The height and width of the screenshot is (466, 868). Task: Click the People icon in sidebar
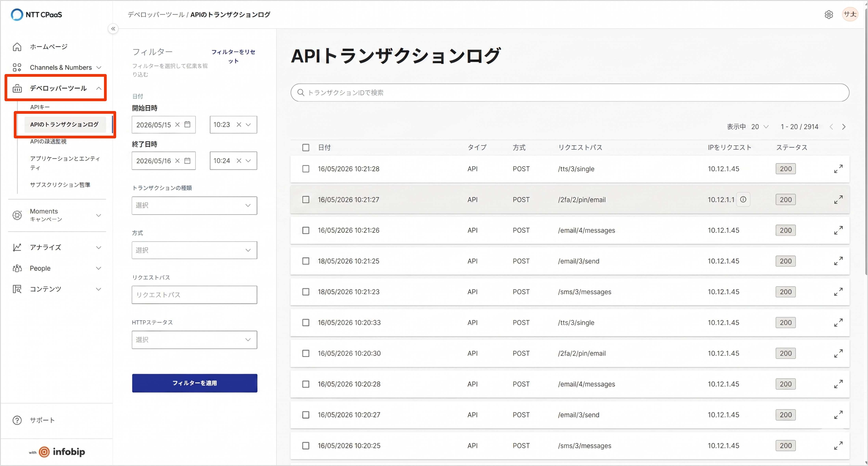point(17,268)
